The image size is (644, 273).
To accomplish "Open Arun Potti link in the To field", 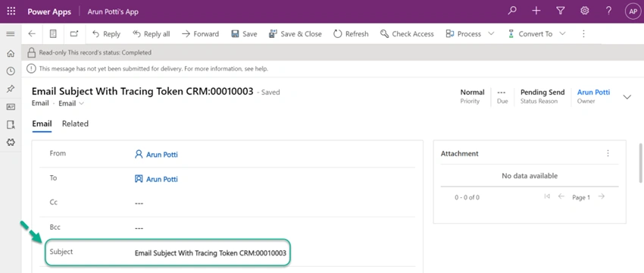I will coord(162,180).
